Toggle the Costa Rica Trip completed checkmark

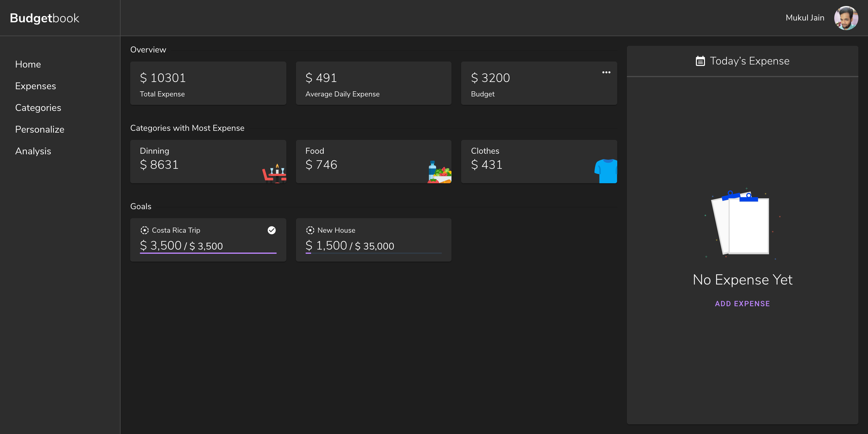point(272,230)
